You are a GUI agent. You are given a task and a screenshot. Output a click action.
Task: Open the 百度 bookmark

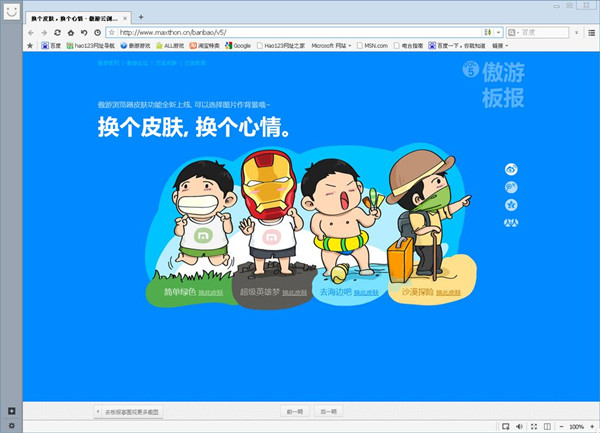51,46
